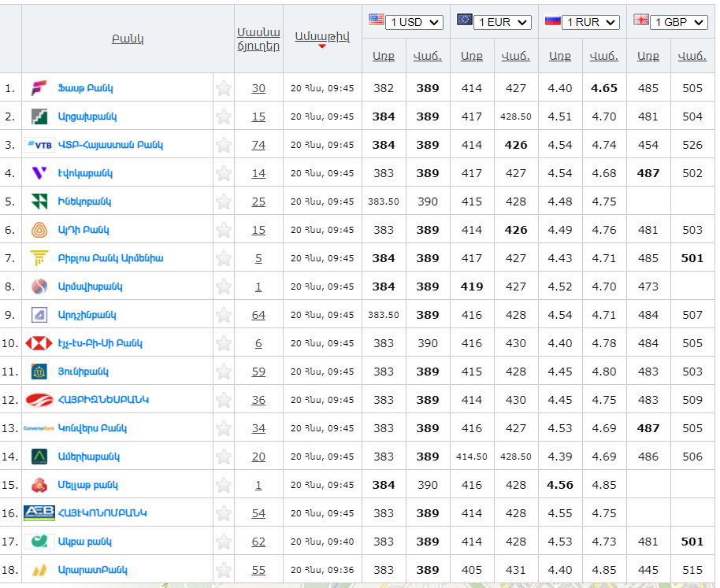Click the AEB Armeconombank logo

click(x=39, y=513)
